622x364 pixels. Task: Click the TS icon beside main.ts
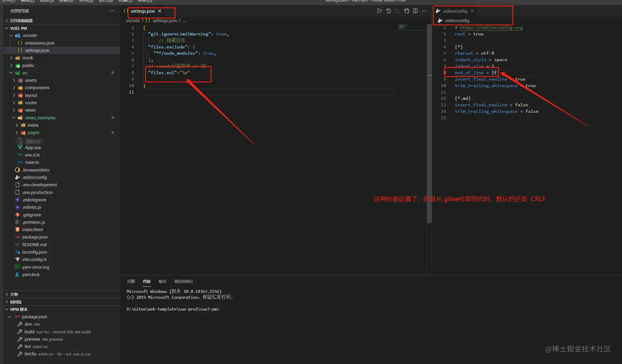point(20,162)
